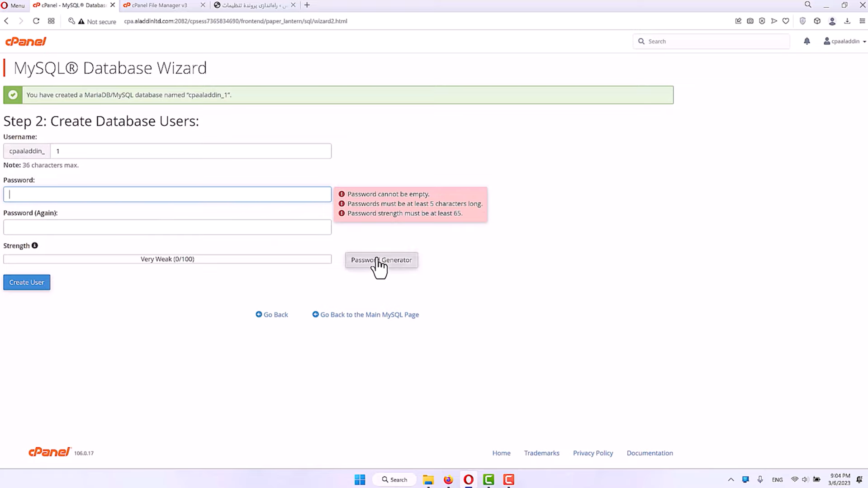Click the green success checkmark icon
Screen dimensions: 868x488
[13, 95]
